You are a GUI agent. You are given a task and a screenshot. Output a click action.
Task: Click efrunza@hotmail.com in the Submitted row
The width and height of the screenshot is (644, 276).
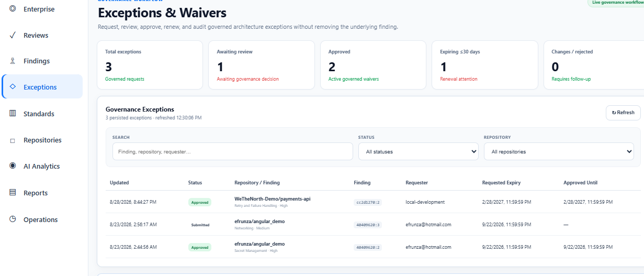pos(428,225)
